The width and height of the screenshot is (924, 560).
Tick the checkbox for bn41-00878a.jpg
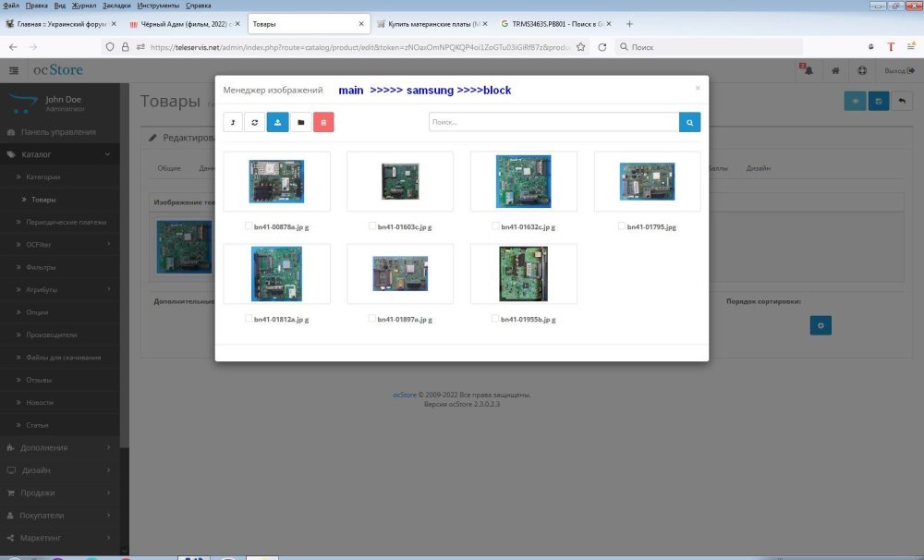coord(249,225)
